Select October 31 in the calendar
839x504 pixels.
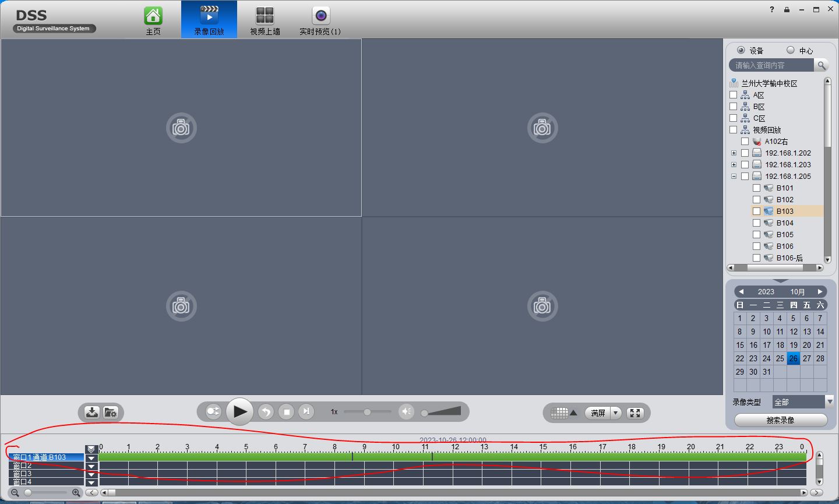(x=767, y=372)
